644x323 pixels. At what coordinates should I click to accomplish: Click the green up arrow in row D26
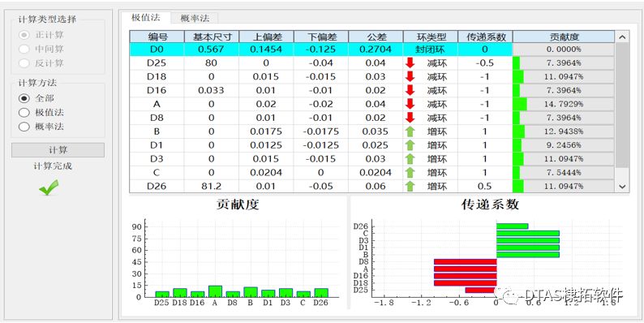[x=410, y=186]
